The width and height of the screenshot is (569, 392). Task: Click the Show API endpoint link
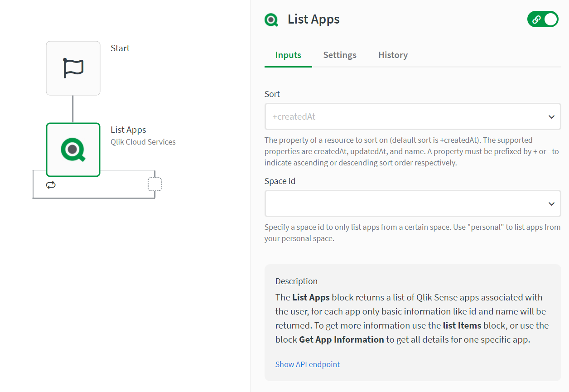(x=308, y=364)
